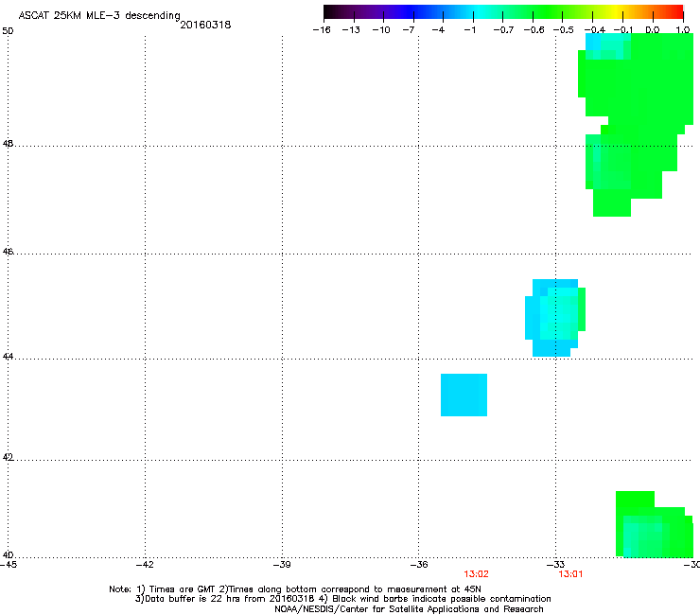Image resolution: width=700 pixels, height=615 pixels.
Task: Click the date label '20160318' under the title
Action: tap(205, 25)
